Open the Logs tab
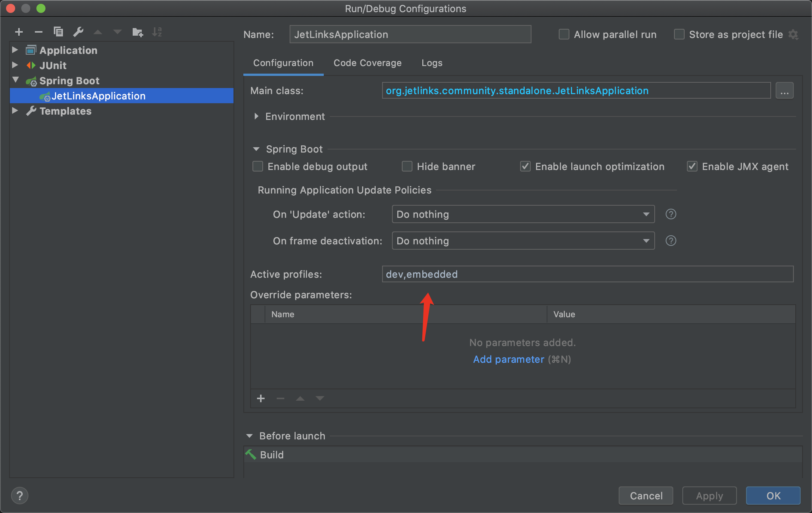 (x=432, y=63)
